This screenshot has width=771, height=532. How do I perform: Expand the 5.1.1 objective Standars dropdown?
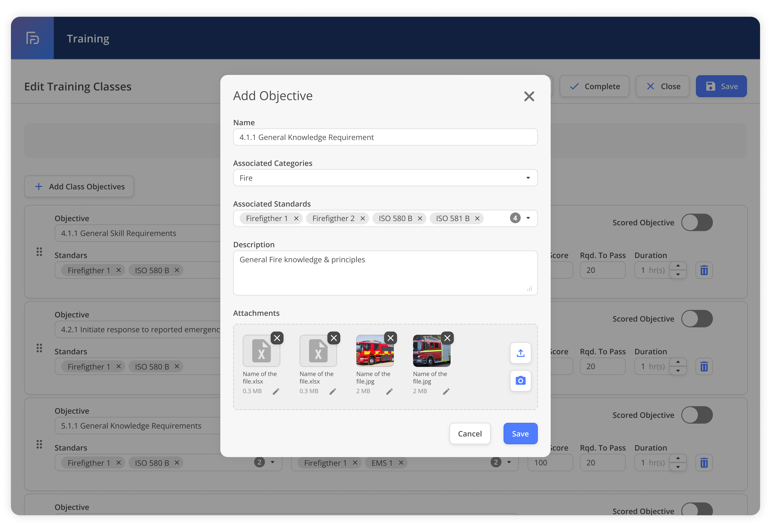coord(272,462)
